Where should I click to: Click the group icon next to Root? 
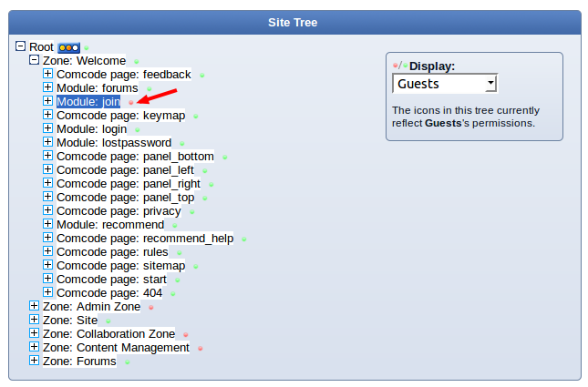(x=69, y=46)
